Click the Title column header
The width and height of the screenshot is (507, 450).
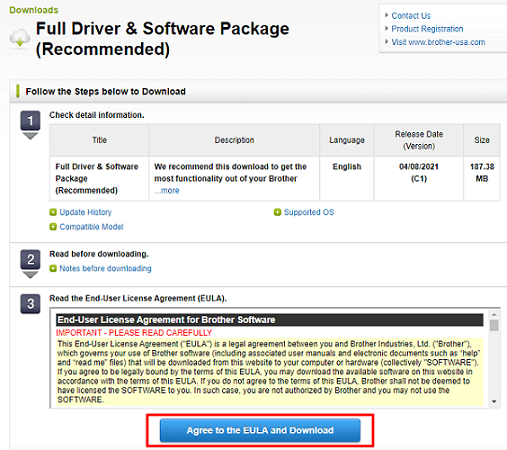(x=99, y=140)
